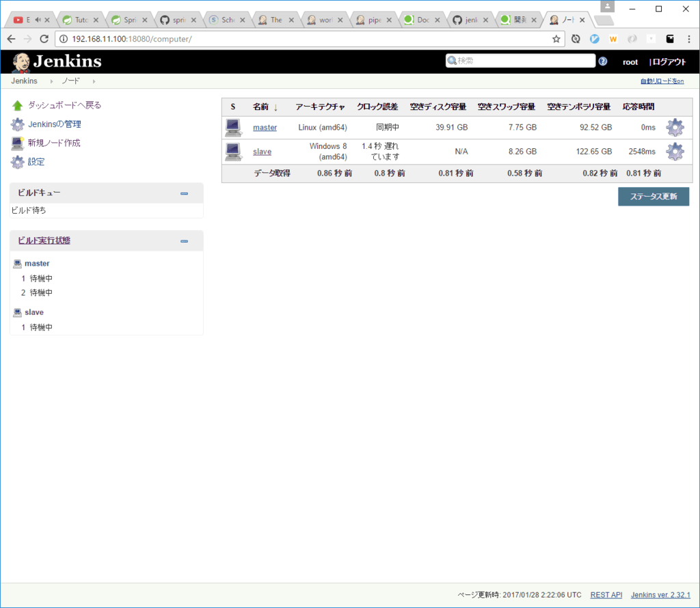Image resolution: width=700 pixels, height=608 pixels.
Task: Click the green arrow dashboard icon
Action: click(17, 106)
